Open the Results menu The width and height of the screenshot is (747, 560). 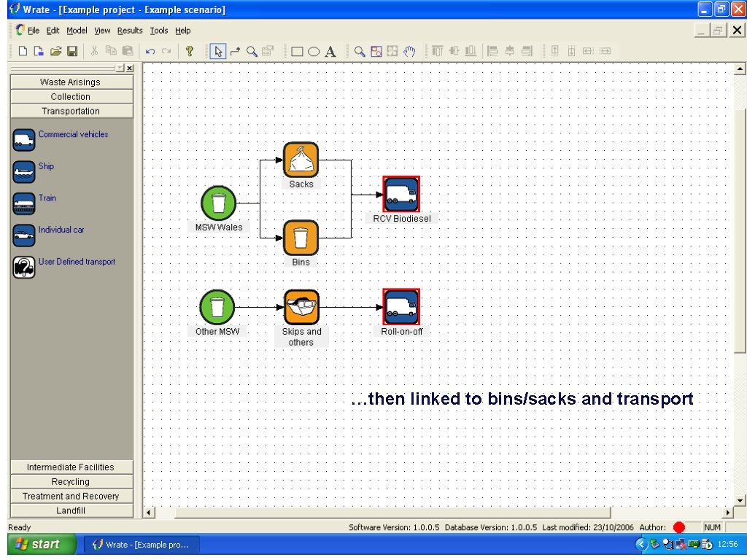(x=129, y=31)
